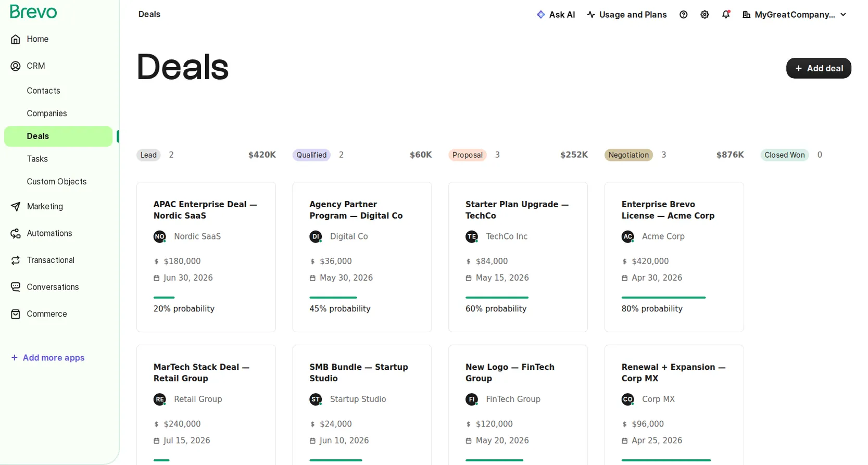Viewport: 868px width, 465px height.
Task: Open Enterprise Brevo License deal title
Action: pos(668,210)
